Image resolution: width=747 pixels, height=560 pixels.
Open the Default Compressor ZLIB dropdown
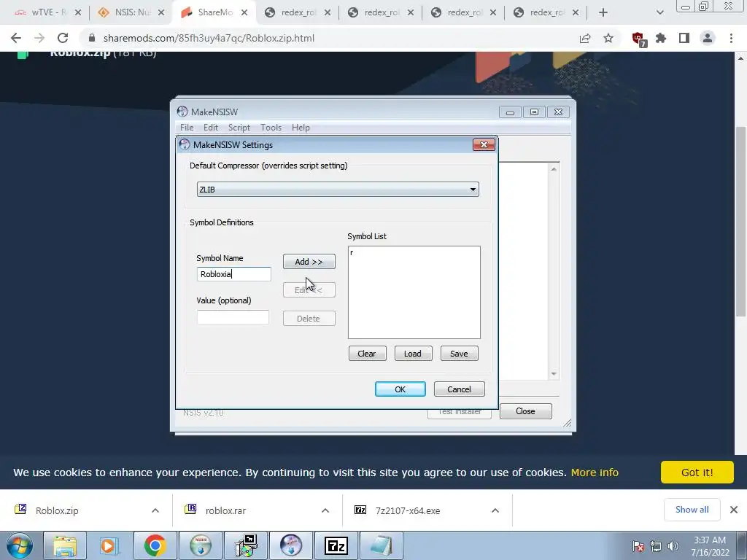[x=338, y=190]
